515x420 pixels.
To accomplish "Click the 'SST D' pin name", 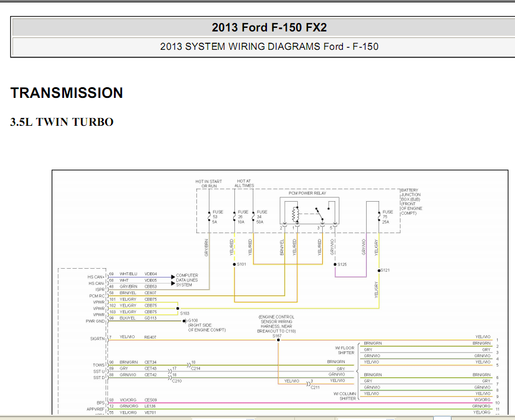I will click(x=99, y=378).
